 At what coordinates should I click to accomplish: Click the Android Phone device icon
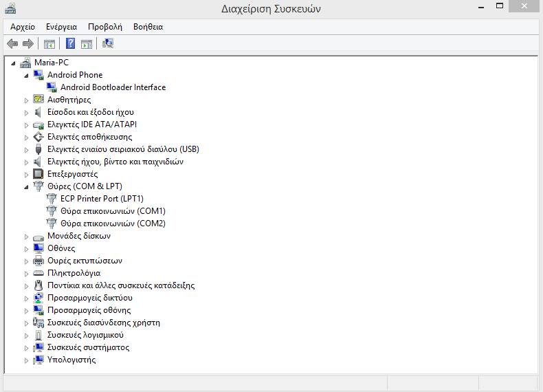pos(38,75)
